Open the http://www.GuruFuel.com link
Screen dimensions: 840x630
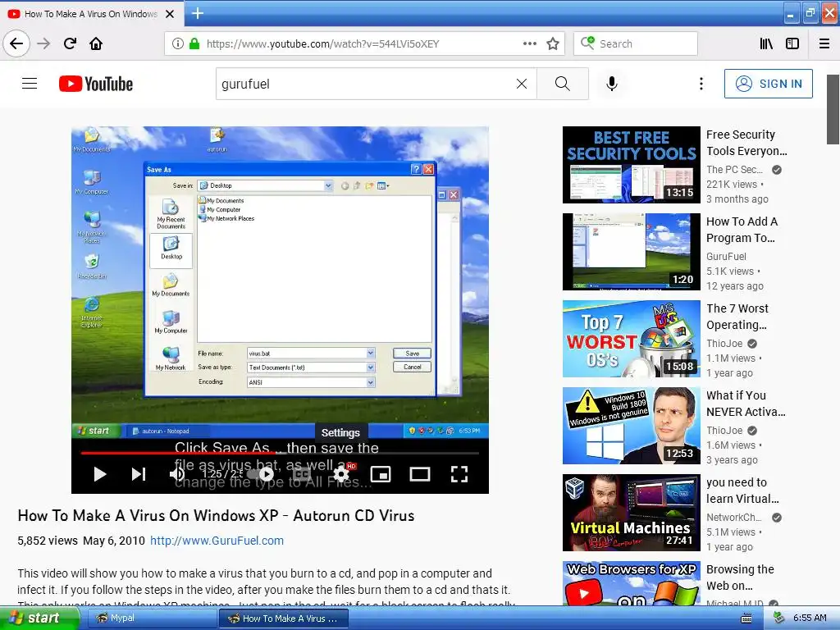click(x=217, y=541)
